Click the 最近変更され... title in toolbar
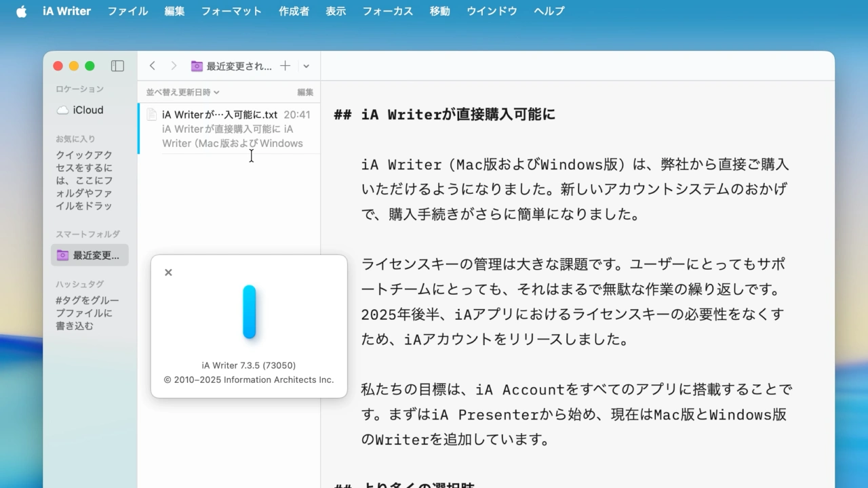The image size is (868, 488). tap(239, 66)
